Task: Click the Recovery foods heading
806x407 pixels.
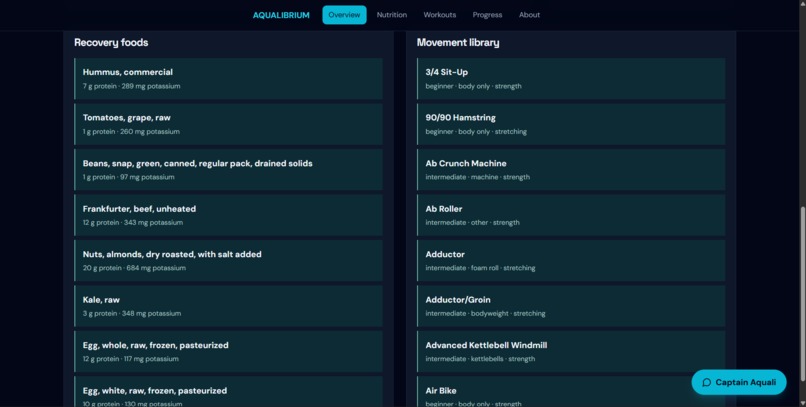Action: [111, 43]
